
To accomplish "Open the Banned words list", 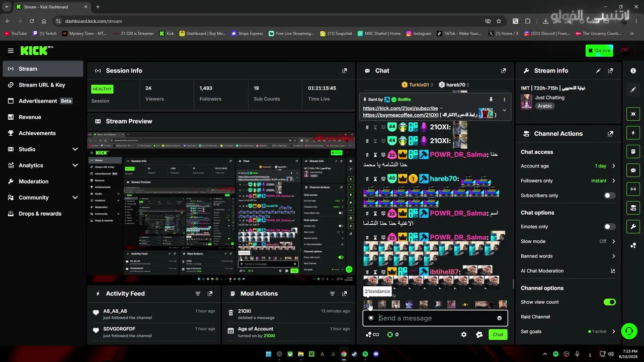I will click(x=568, y=256).
